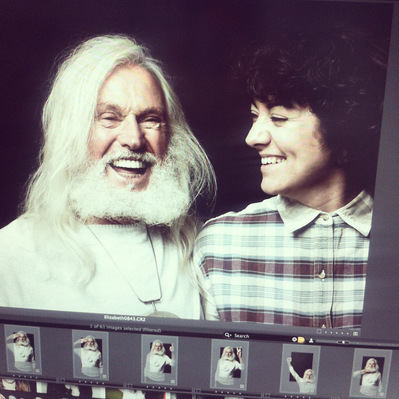Select the second saluting man thumbnail

(x=90, y=354)
